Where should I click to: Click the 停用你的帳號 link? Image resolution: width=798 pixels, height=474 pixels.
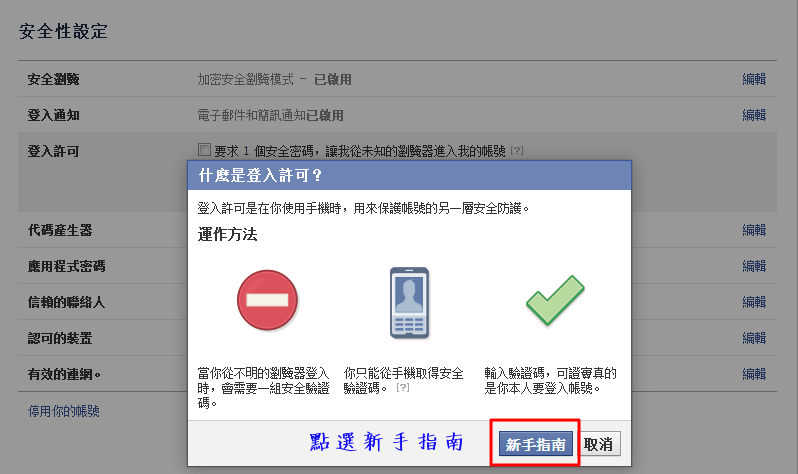pyautogui.click(x=64, y=411)
